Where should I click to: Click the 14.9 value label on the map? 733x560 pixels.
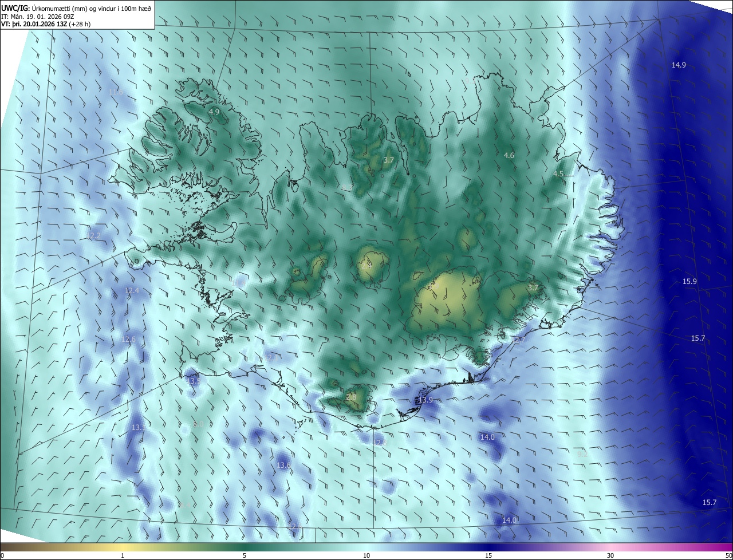point(679,65)
